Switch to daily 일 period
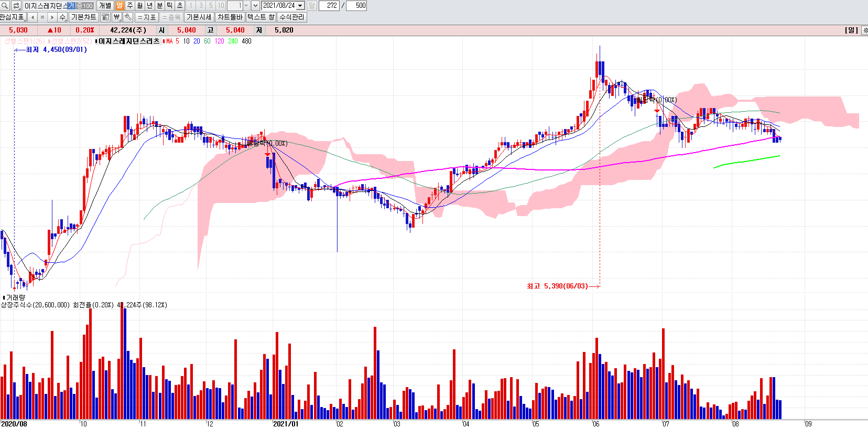Screen dimensions: 868x428 coord(120,5)
